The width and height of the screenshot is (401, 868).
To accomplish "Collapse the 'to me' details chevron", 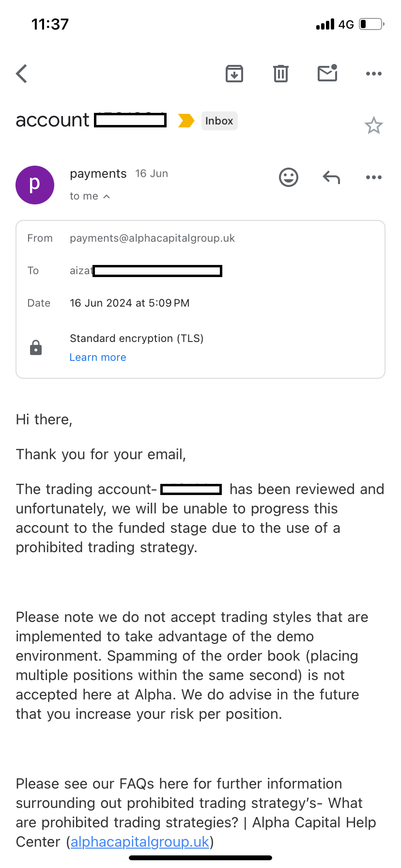I will (x=107, y=197).
